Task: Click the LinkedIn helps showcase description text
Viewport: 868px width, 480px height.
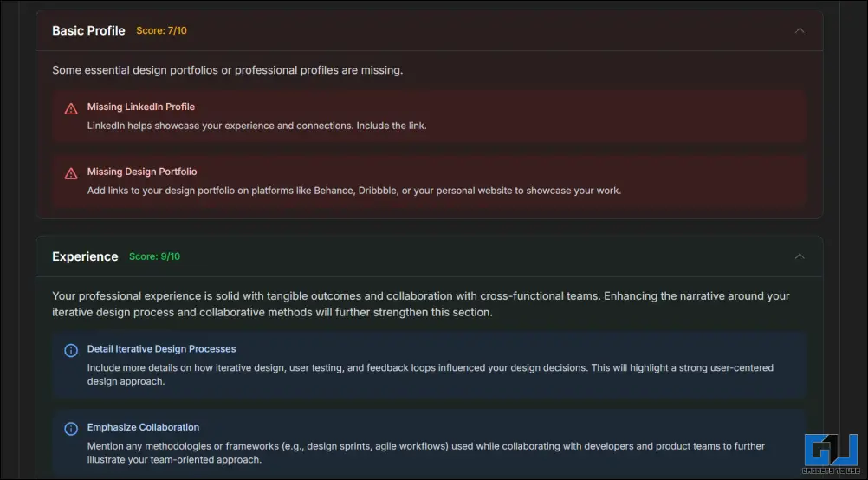Action: pos(257,126)
